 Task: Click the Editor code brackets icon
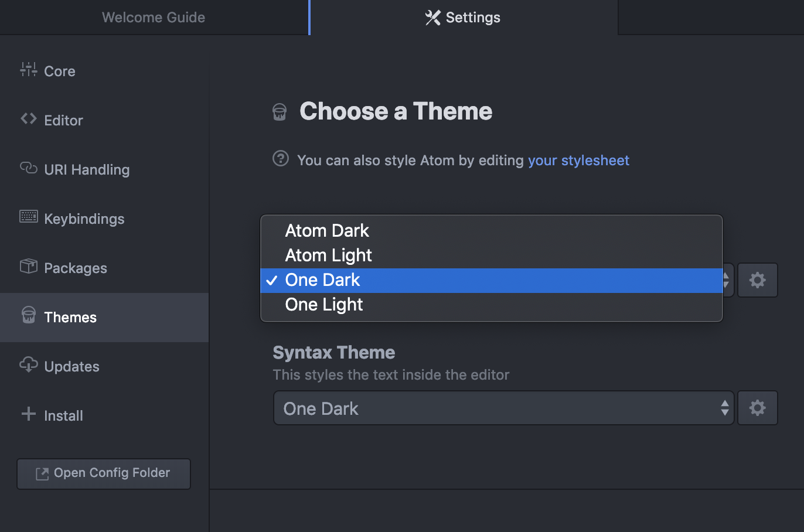[28, 119]
